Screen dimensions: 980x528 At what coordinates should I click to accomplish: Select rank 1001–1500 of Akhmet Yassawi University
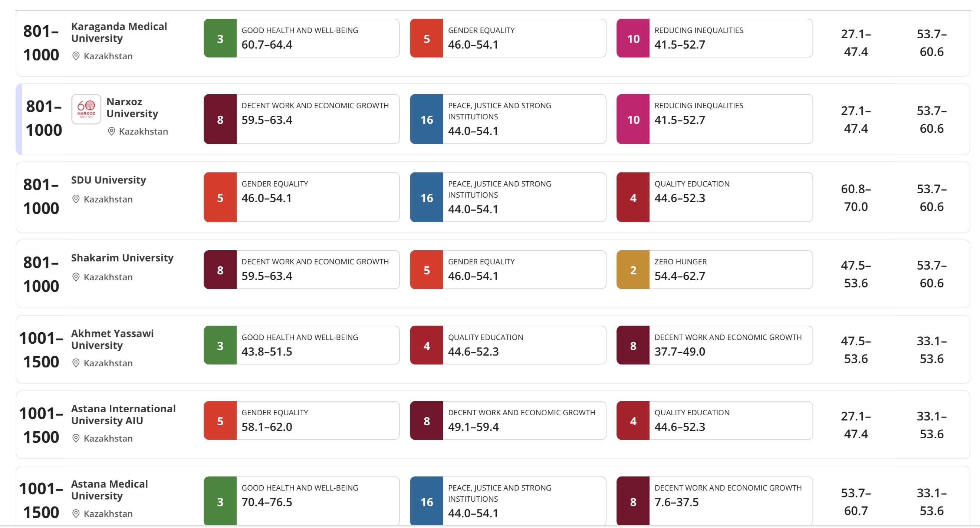(41, 350)
